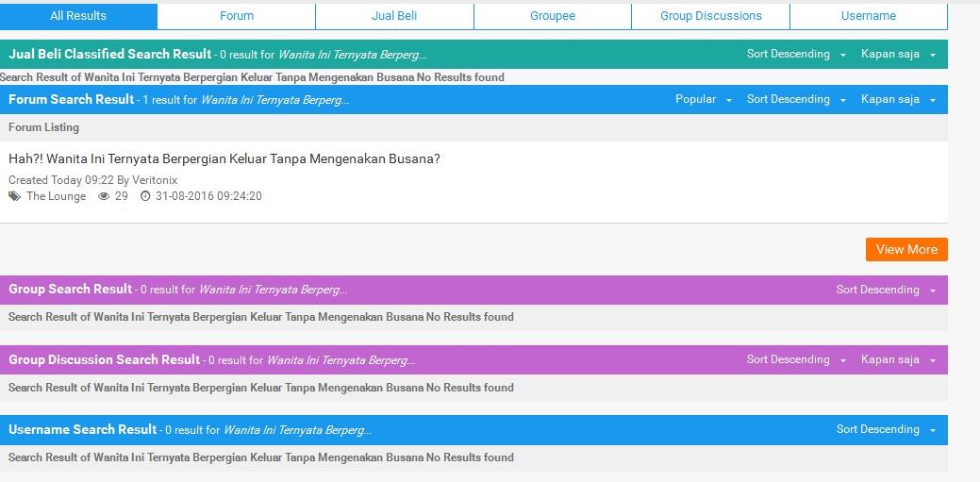Click No Results message under Jual Beli results

pos(252,77)
